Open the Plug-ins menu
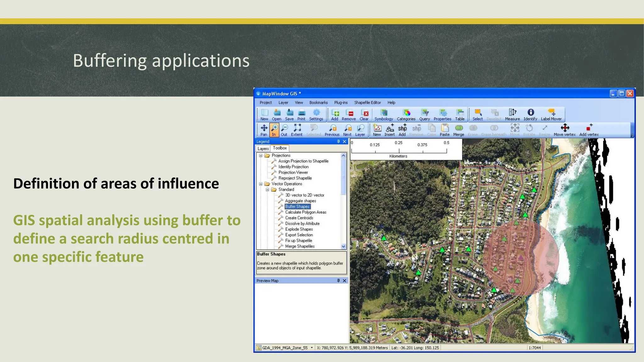Image resolution: width=644 pixels, height=362 pixels. [341, 102]
